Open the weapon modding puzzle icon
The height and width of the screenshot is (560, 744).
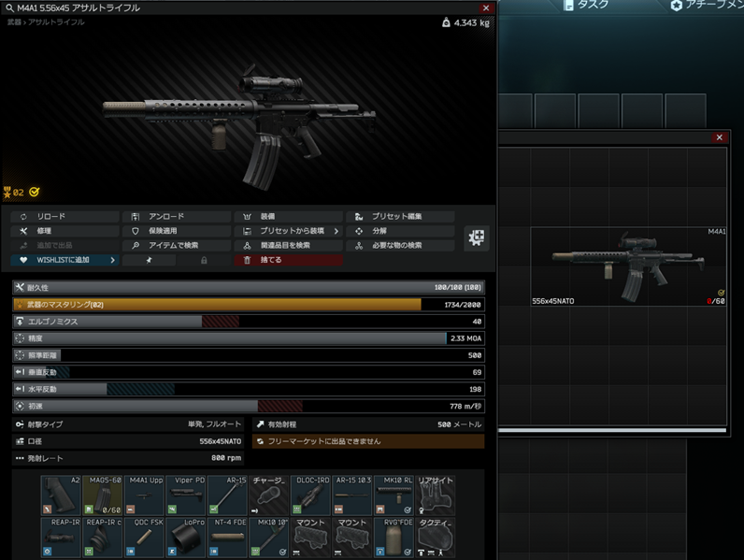tap(476, 237)
